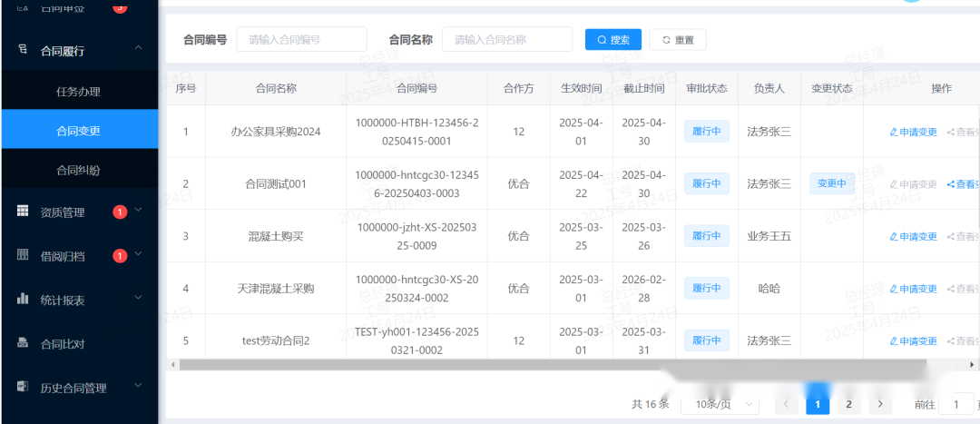Image resolution: width=980 pixels, height=424 pixels.
Task: Click the 资质管理 grid icon
Action: (23, 212)
